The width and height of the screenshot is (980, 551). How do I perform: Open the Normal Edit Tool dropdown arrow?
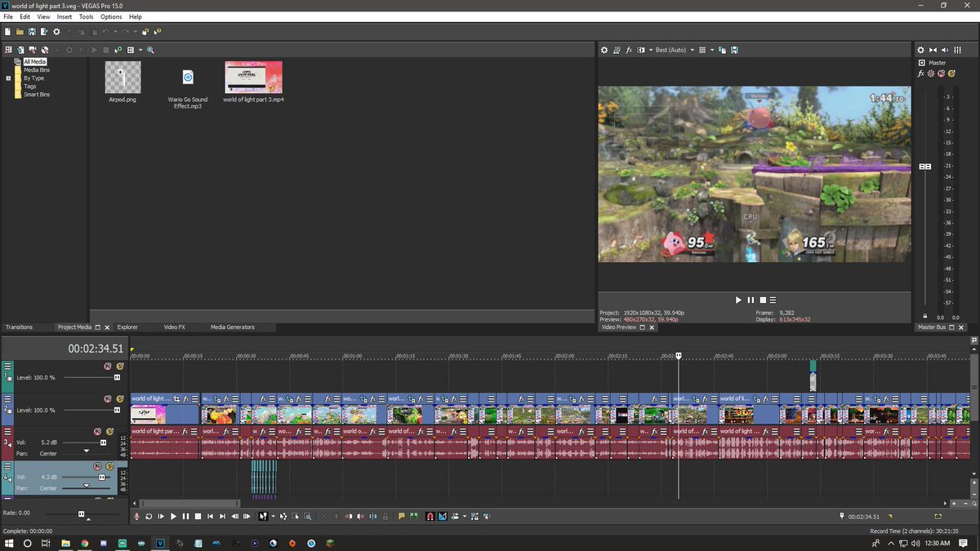coord(274,516)
